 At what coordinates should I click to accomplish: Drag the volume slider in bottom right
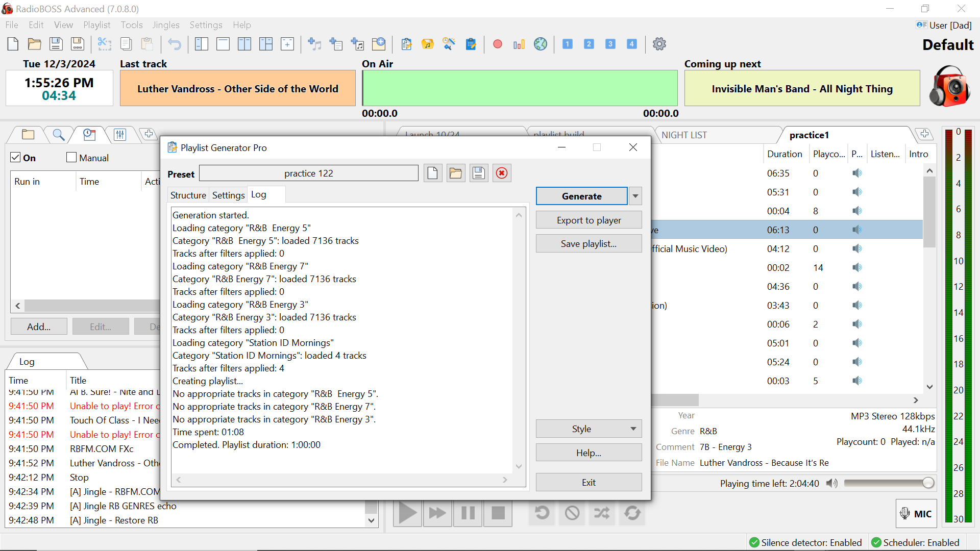[929, 483]
